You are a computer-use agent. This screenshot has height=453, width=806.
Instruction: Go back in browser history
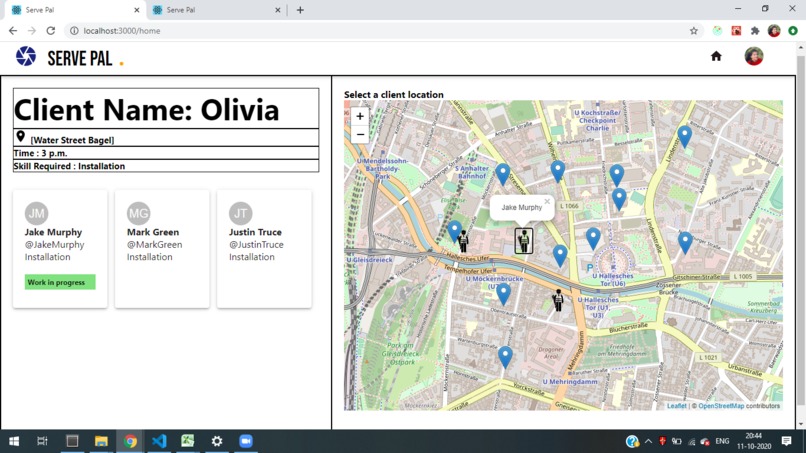(13, 31)
